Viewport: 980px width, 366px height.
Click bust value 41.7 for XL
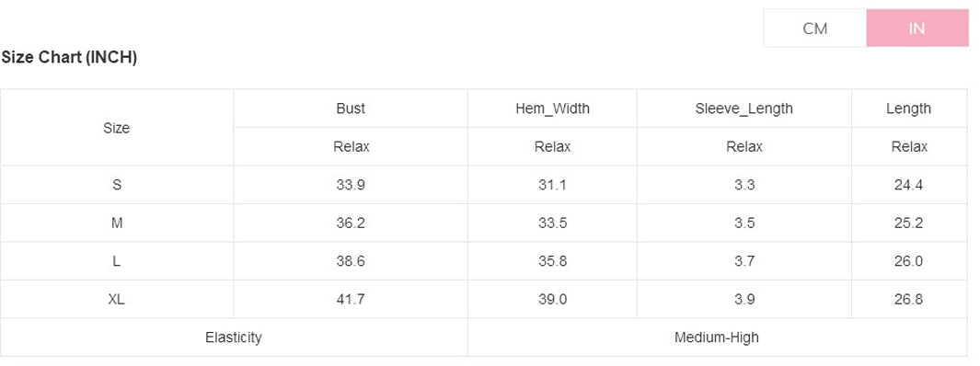(x=351, y=300)
